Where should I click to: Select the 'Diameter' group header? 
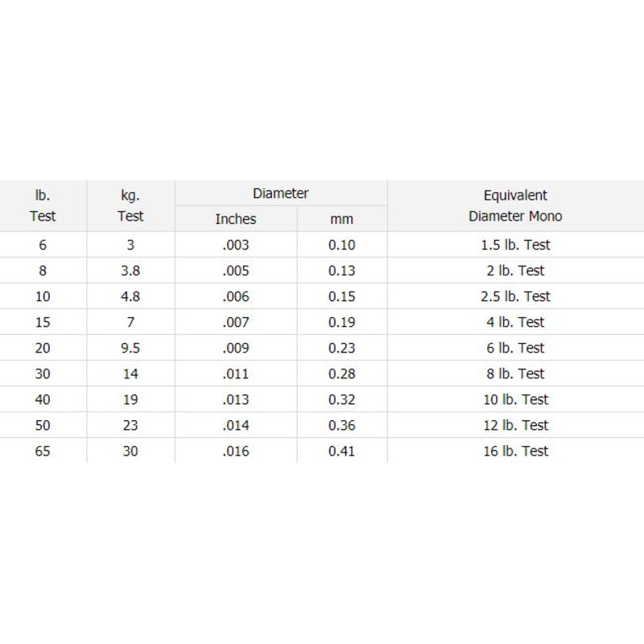pyautogui.click(x=280, y=193)
